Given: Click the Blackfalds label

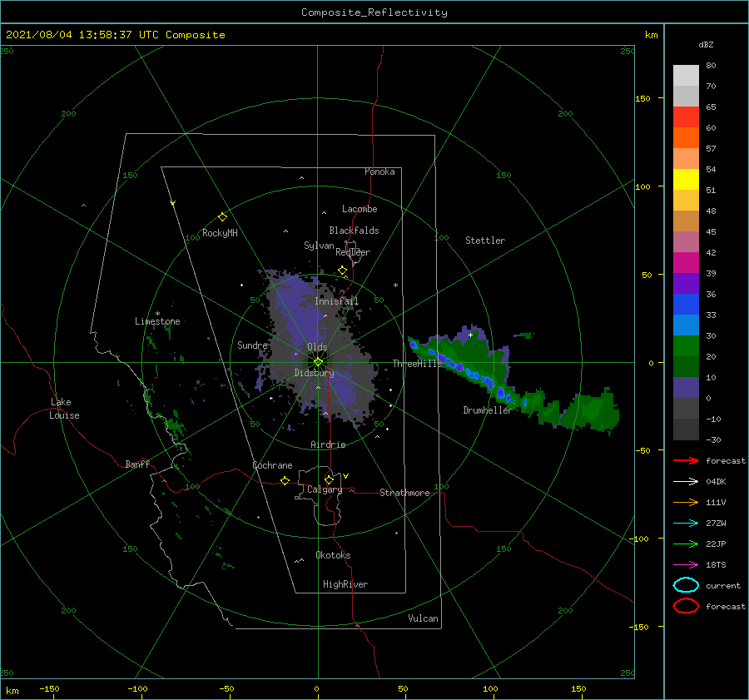Looking at the screenshot, I should (x=354, y=231).
